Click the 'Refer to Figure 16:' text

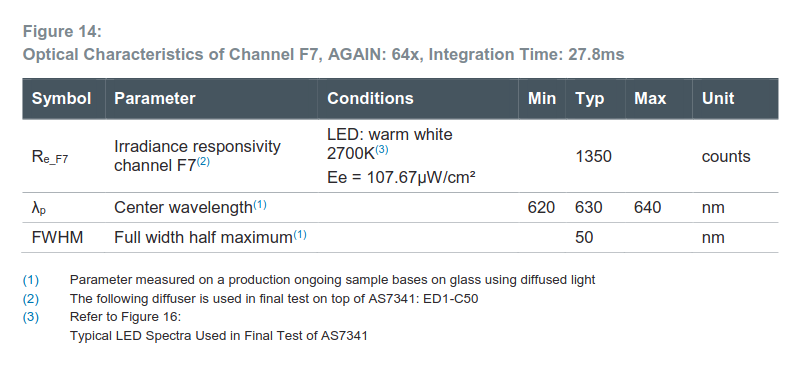125,317
